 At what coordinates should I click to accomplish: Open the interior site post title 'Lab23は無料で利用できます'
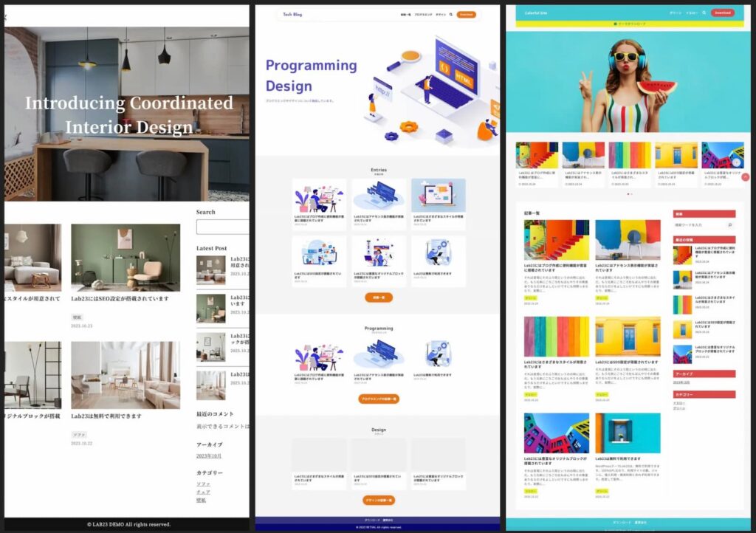point(106,416)
